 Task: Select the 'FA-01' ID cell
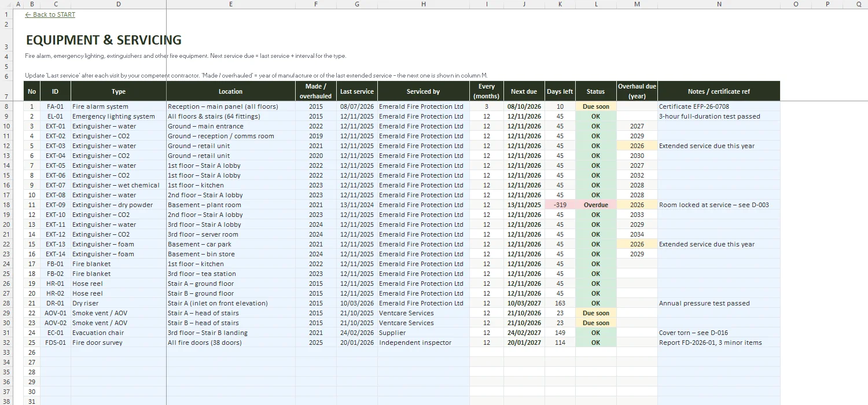pos(56,106)
